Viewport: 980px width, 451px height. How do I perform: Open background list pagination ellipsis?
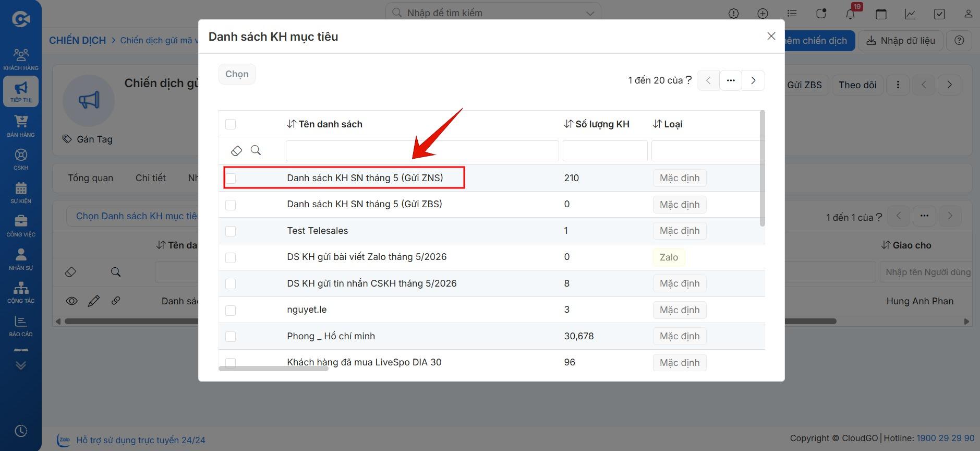coord(924,216)
